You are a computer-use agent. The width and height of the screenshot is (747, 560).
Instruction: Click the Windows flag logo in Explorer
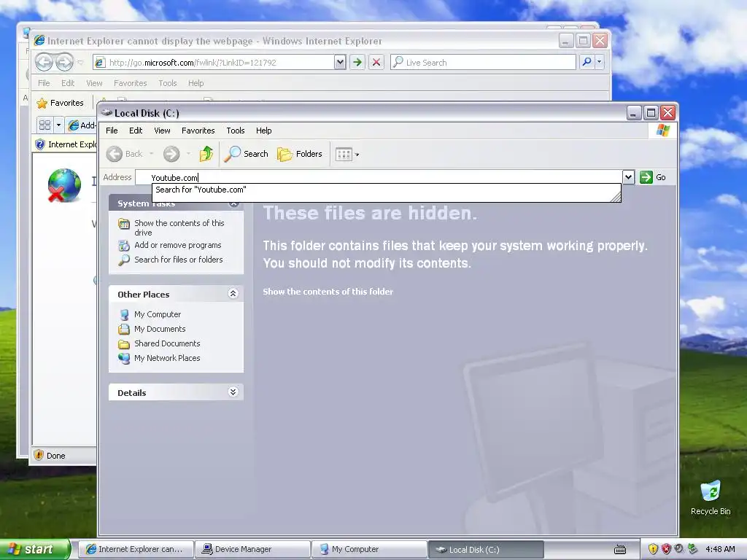(x=663, y=131)
